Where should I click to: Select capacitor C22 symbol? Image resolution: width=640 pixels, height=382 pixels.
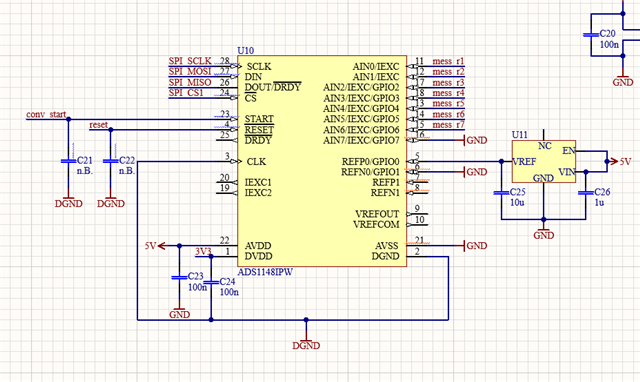[x=110, y=161]
